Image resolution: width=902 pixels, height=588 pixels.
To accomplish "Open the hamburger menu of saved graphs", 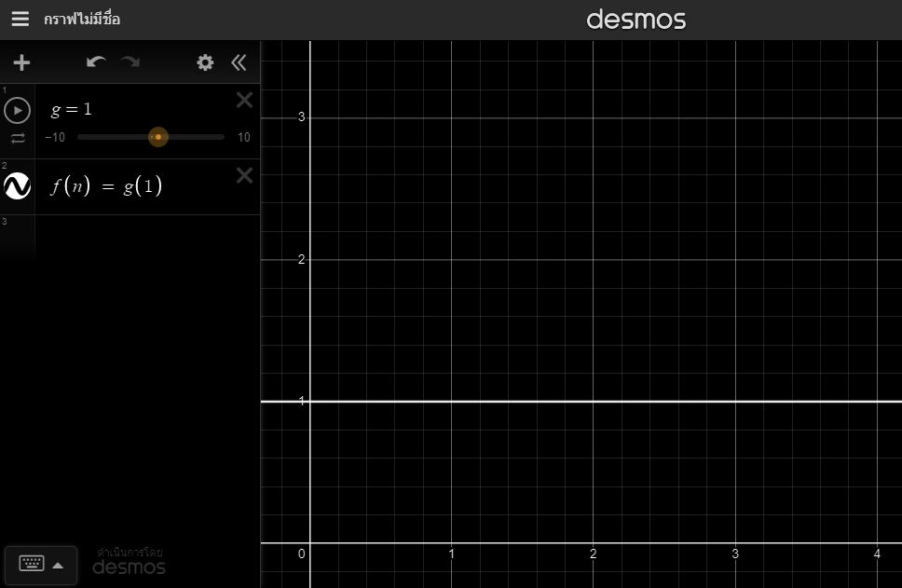I will tap(20, 20).
